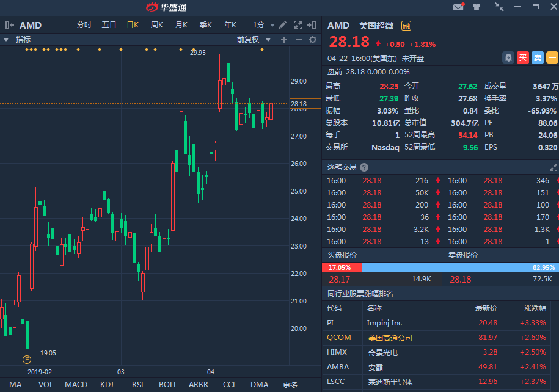Toggle the KDJ indicator
Viewport: 559px width, 392px height.
click(x=107, y=385)
